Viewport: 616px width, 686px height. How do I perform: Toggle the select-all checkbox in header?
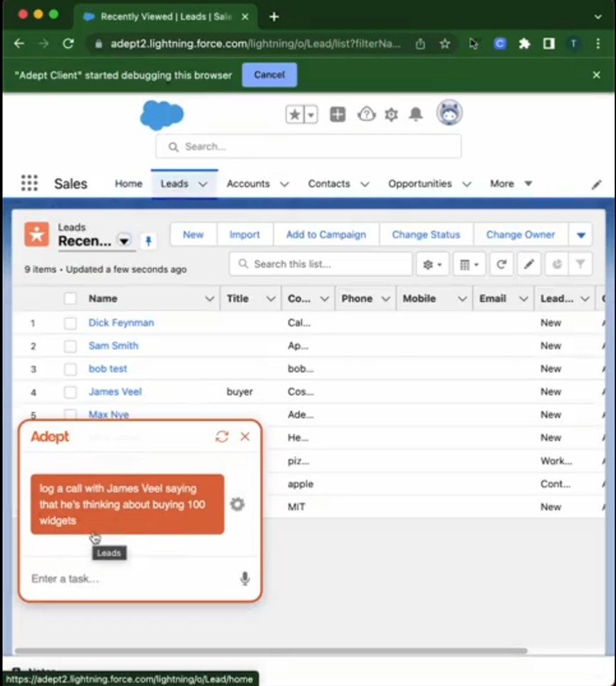click(x=71, y=299)
